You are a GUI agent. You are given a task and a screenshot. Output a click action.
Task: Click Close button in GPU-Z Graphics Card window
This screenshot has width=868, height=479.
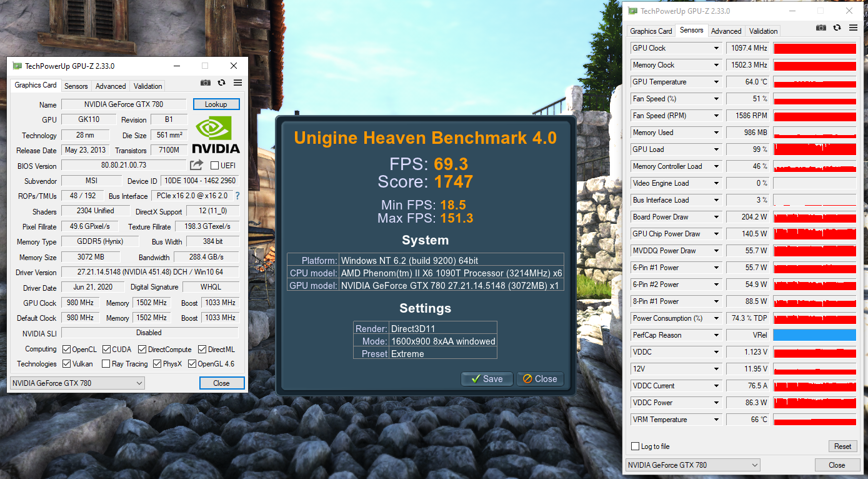(x=222, y=383)
